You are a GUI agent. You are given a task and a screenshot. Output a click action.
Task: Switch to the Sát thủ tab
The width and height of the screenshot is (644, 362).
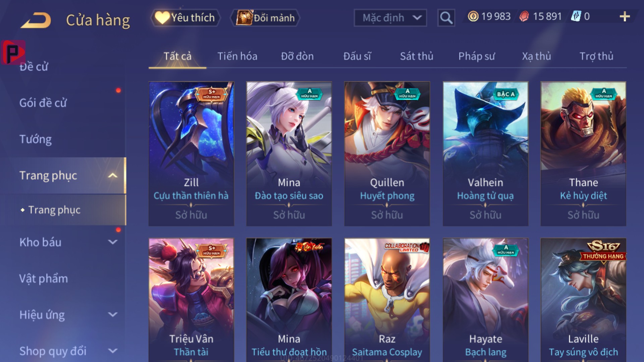[417, 56]
